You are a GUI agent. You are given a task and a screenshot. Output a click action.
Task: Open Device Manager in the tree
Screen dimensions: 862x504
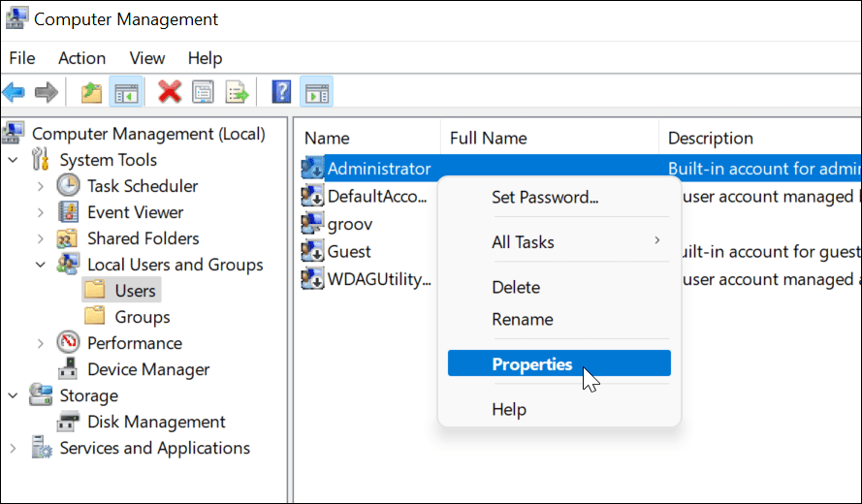click(148, 369)
